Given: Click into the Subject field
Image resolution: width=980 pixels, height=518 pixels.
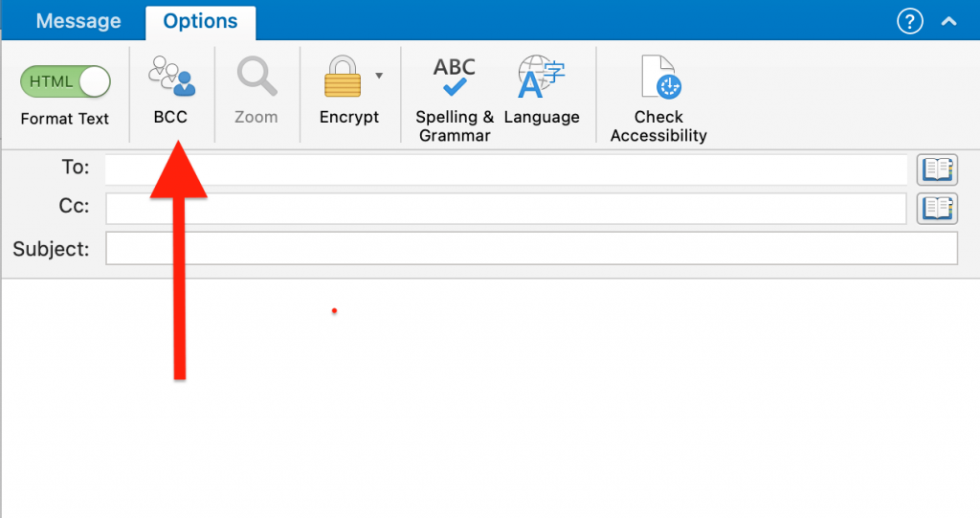Looking at the screenshot, I should [531, 249].
